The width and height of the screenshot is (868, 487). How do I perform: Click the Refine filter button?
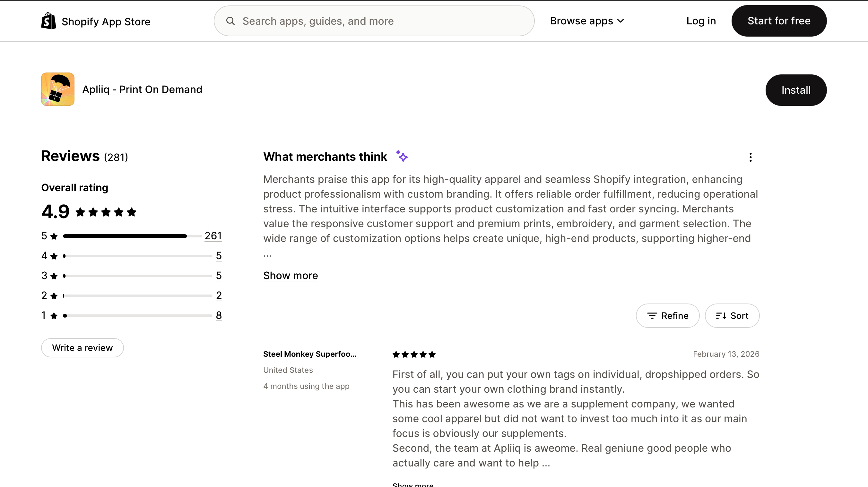tap(667, 316)
